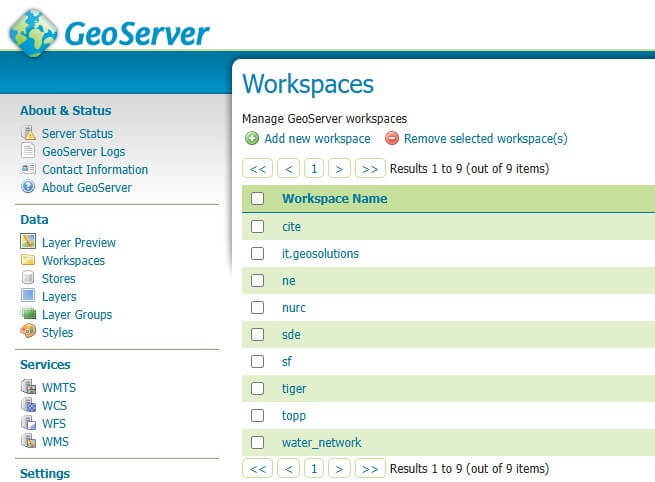Viewport: 655px width, 482px height.
Task: Click the About GeoServer help icon
Action: [28, 187]
